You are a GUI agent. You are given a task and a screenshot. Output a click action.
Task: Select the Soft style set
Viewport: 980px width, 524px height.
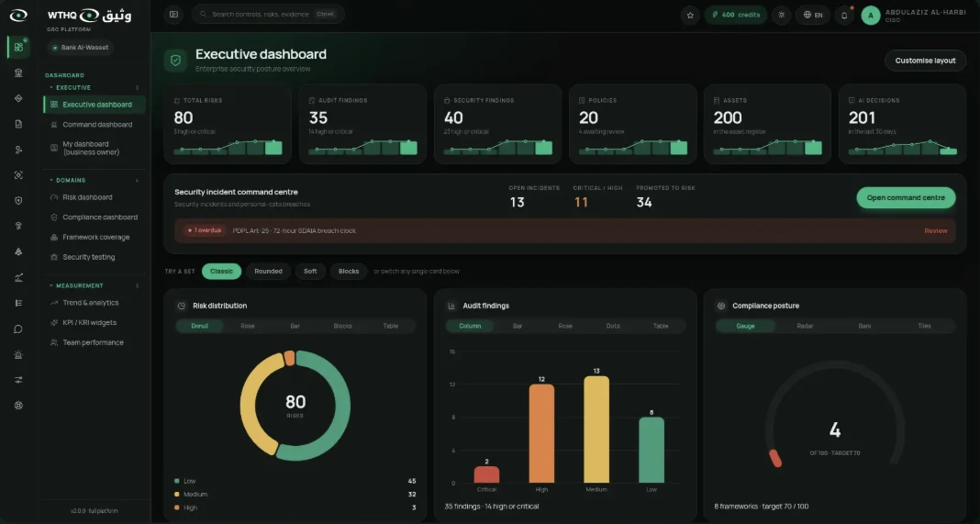311,272
